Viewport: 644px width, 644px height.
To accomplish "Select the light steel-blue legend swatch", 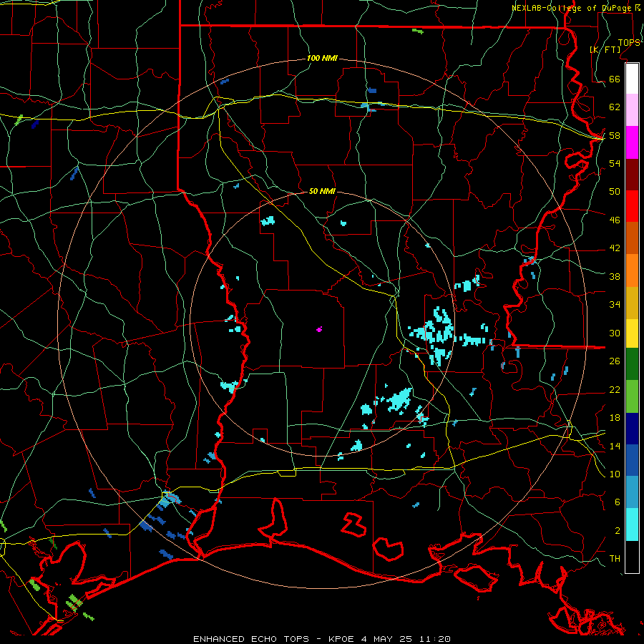I will pos(632,492).
